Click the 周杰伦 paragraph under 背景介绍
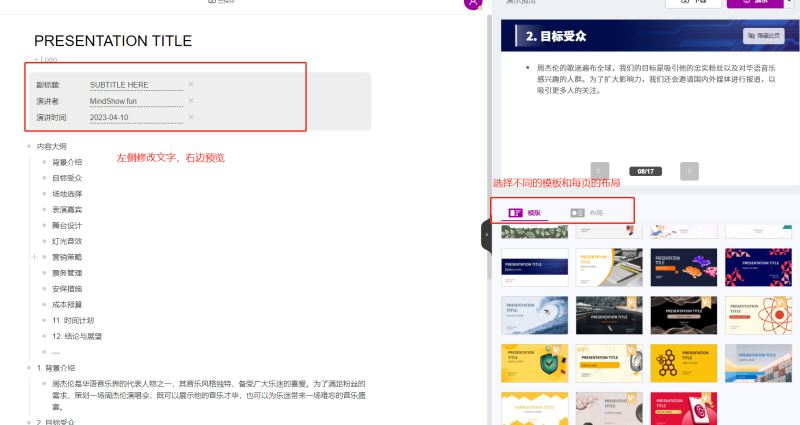 (208, 395)
